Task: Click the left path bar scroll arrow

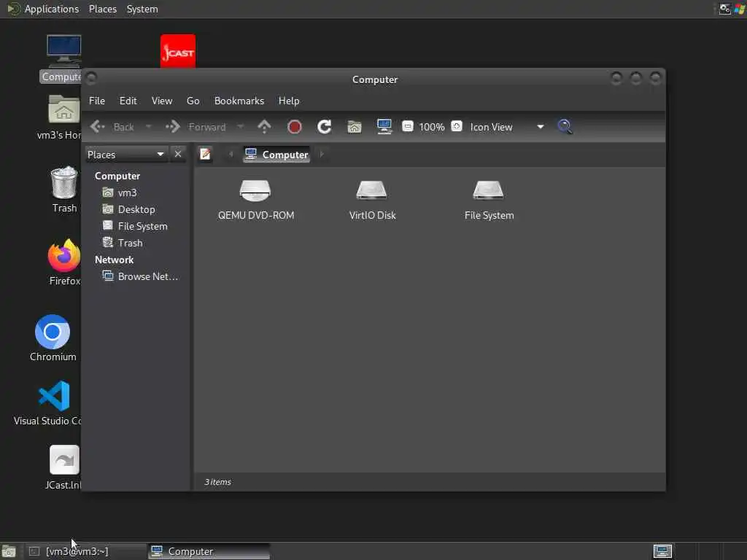Action: (231, 155)
